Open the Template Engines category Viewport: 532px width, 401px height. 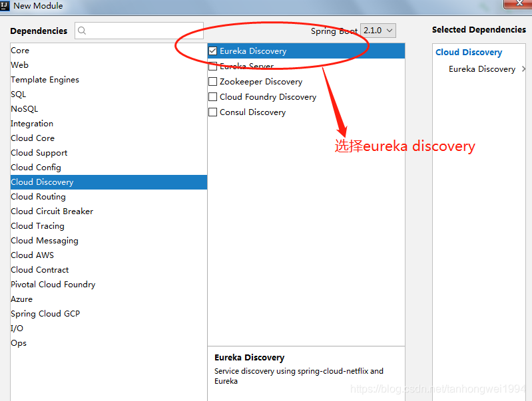click(109, 79)
